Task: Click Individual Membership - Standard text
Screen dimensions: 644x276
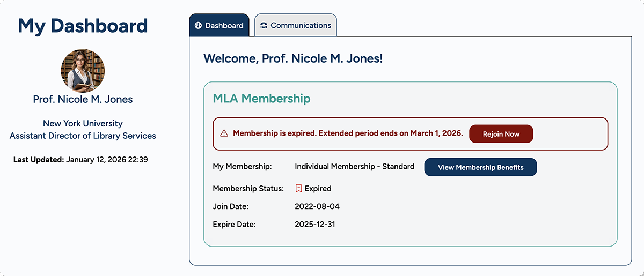Action: [x=354, y=167]
